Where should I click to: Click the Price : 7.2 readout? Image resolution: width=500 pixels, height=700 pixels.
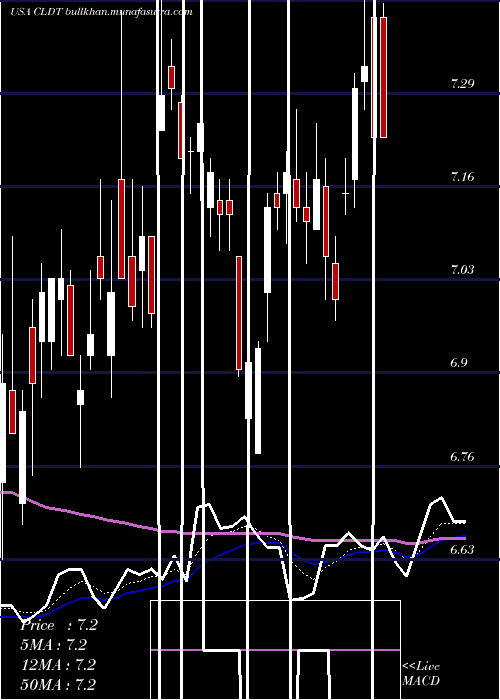[59, 625]
